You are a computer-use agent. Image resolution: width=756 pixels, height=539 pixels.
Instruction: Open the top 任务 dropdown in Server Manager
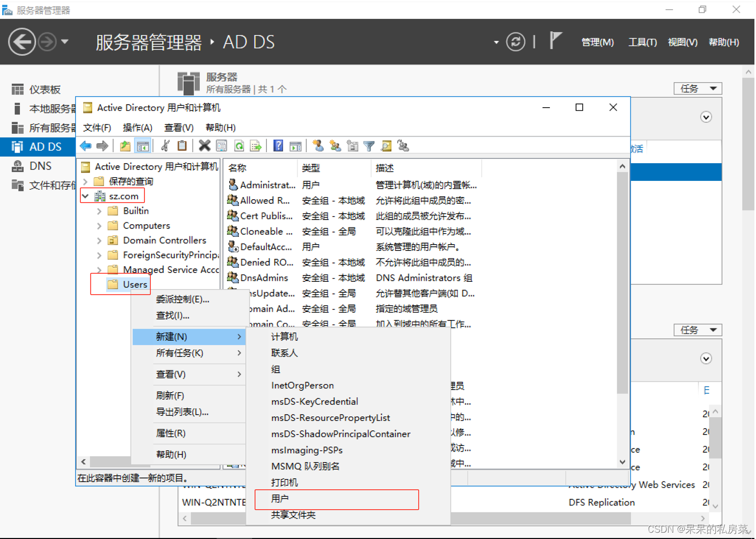click(x=698, y=88)
